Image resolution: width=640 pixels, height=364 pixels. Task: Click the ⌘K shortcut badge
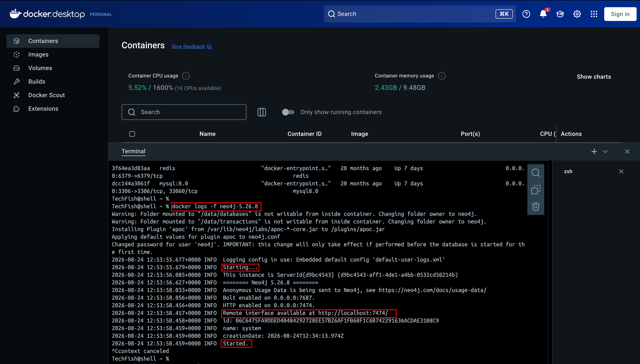pos(504,14)
